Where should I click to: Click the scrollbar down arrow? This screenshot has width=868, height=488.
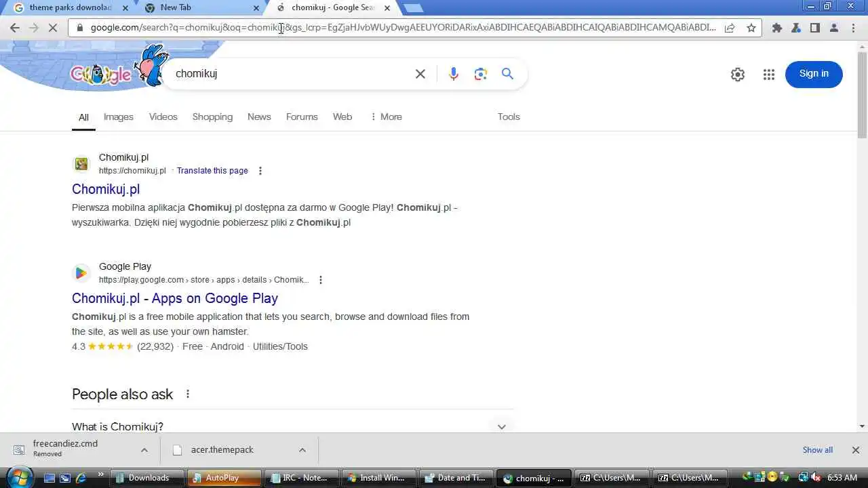862,426
